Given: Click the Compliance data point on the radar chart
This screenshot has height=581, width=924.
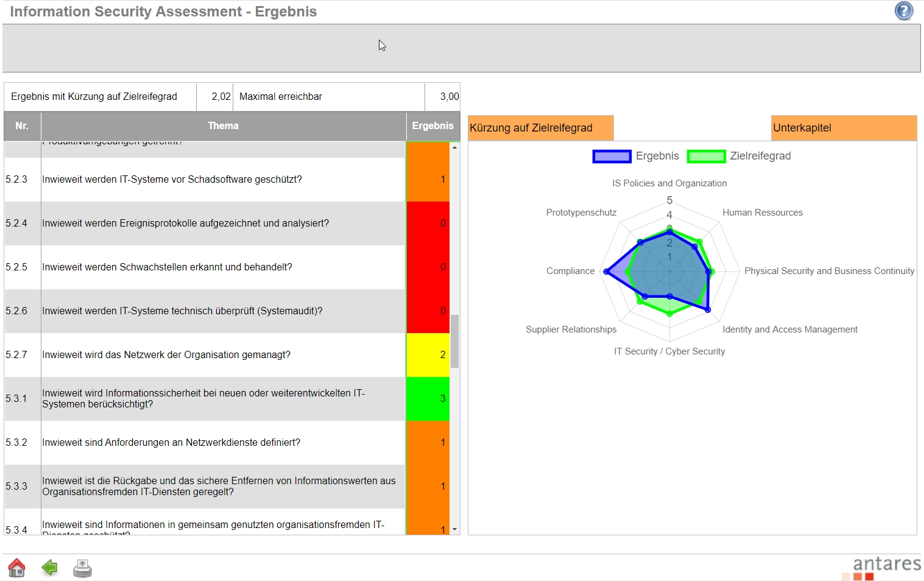Looking at the screenshot, I should coord(606,272).
